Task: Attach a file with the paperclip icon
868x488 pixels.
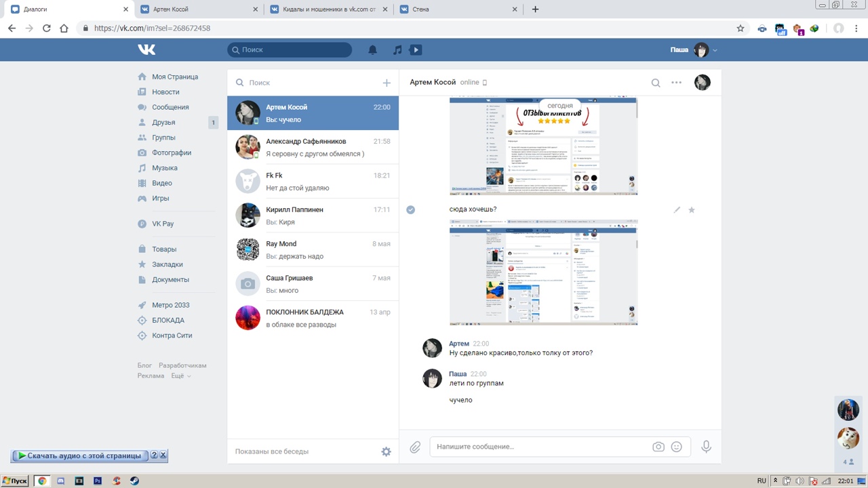Action: (415, 447)
